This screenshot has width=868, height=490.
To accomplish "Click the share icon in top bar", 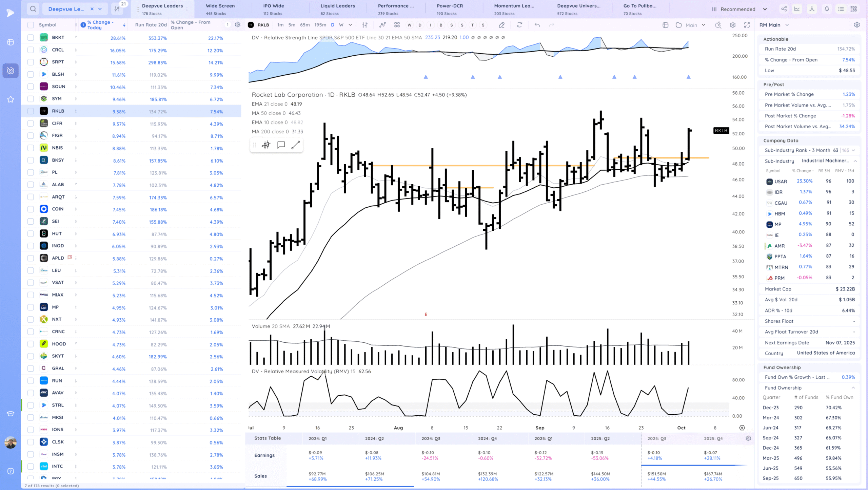I will point(784,9).
